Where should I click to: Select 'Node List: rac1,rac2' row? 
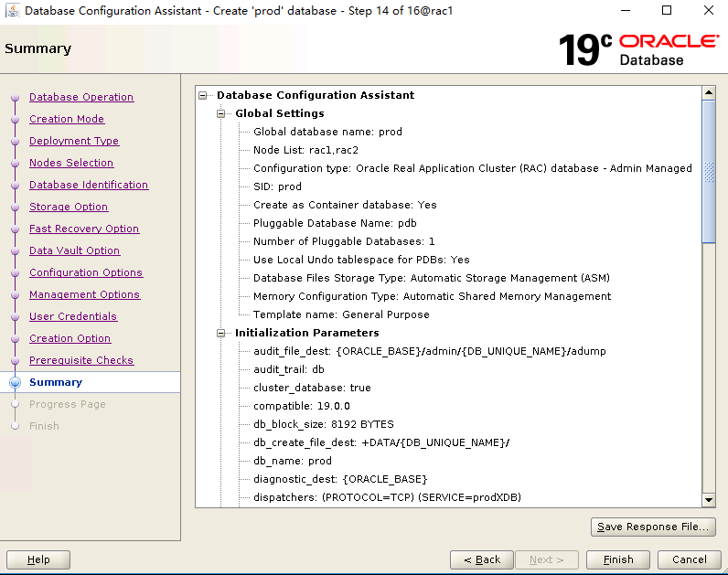306,150
